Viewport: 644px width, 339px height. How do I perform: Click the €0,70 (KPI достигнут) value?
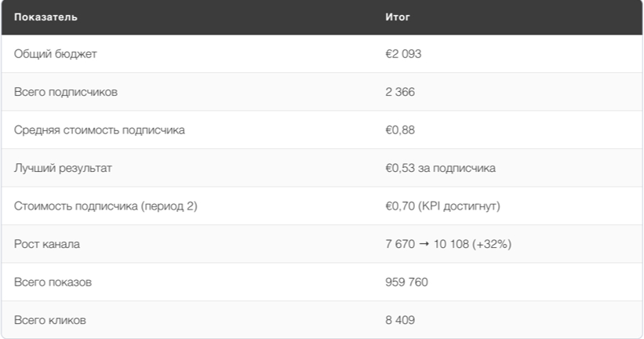click(x=442, y=206)
